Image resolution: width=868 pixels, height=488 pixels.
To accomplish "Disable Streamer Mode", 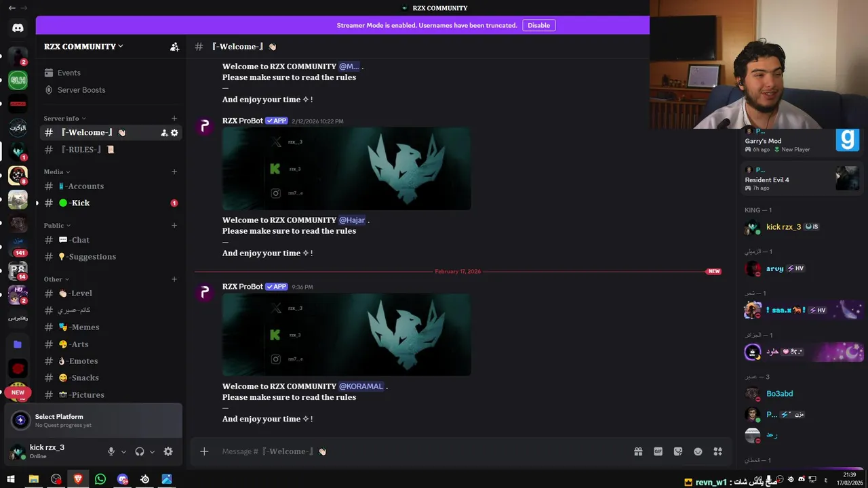I will coord(538,25).
